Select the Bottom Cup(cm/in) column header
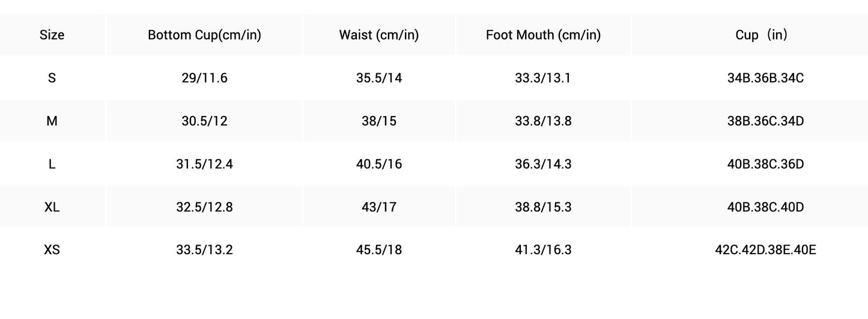 pos(204,35)
